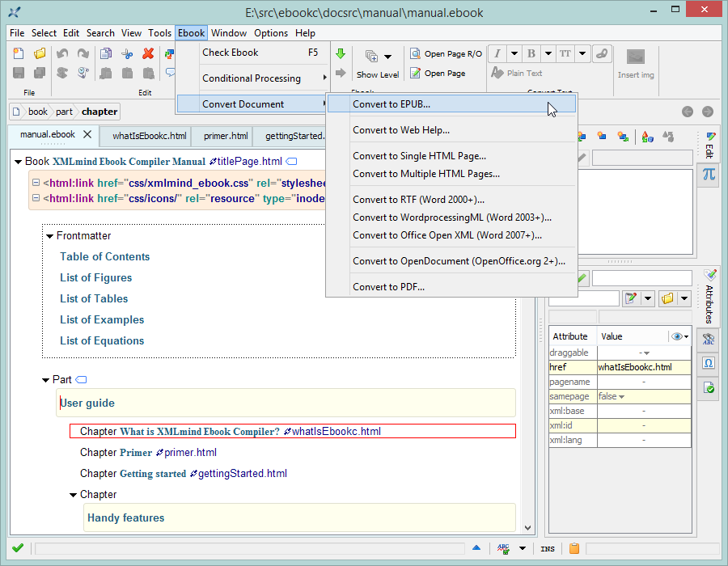Choose Convert to EPUB menu item
Viewport: 728px width, 566px height.
click(451, 104)
